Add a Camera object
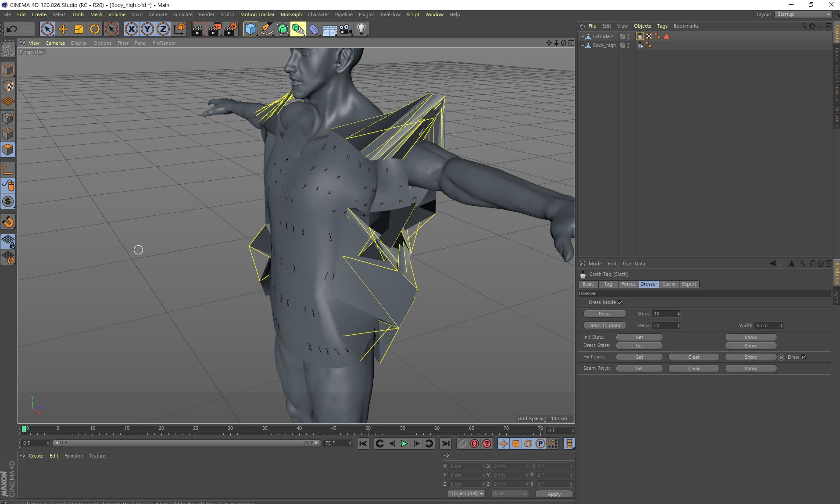 [x=345, y=29]
